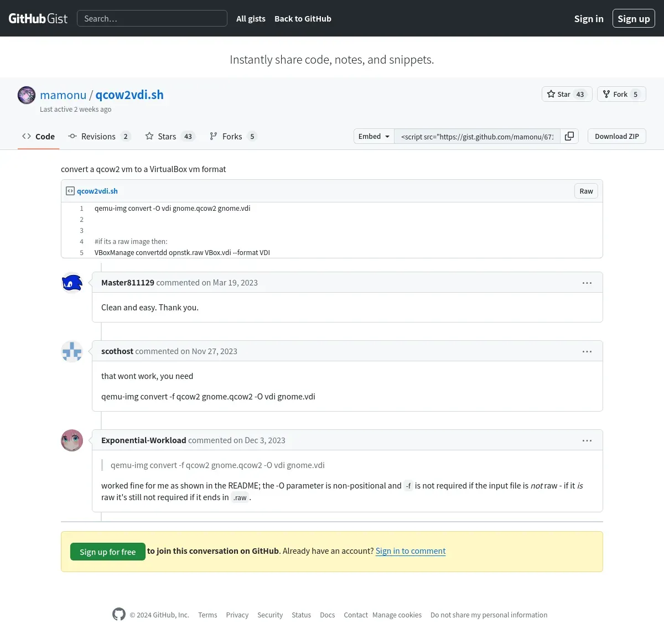Image resolution: width=664 pixels, height=644 pixels.
Task: Open options menu on Master811129's comment
Action: coord(587,283)
